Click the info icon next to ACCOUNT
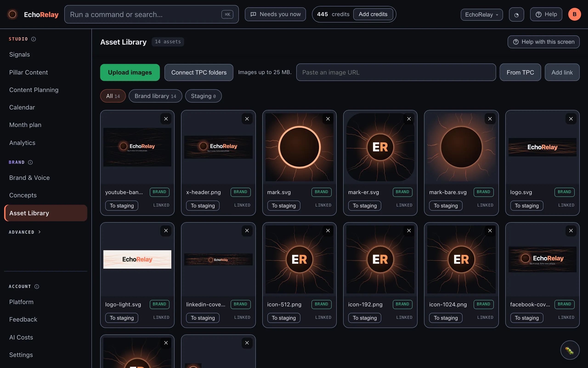Screen dimensions: 588x368 37,287
